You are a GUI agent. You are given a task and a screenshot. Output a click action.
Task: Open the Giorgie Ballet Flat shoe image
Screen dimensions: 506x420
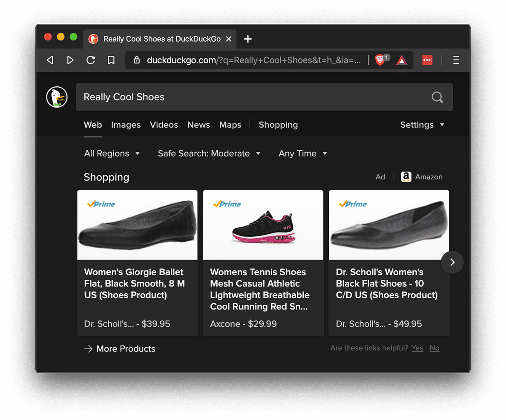click(x=137, y=225)
